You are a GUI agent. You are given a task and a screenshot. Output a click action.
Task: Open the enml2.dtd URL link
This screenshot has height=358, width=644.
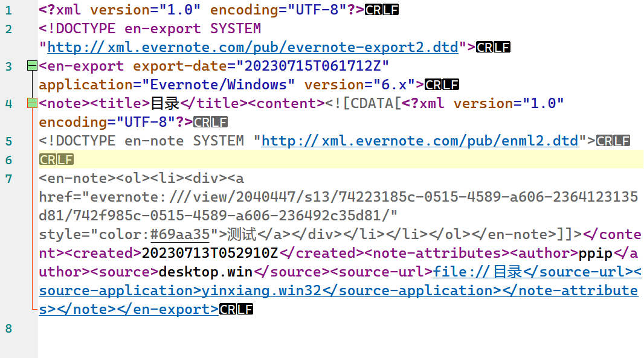click(x=419, y=141)
